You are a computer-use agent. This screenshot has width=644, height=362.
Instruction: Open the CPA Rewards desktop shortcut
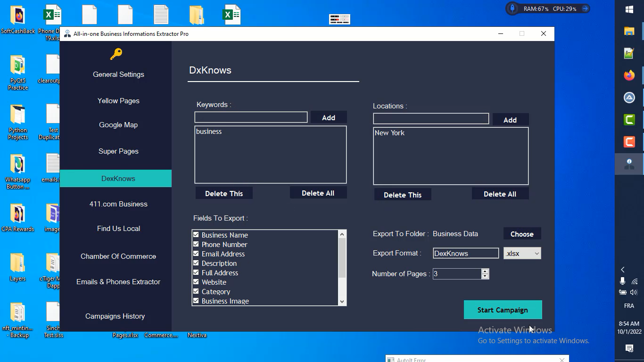coord(17,213)
